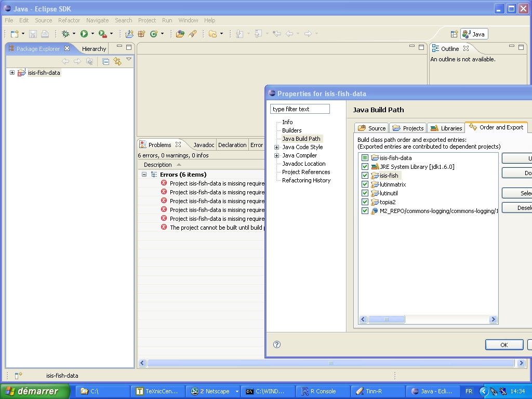
Task: Maximize the editor area panel
Action: tap(421, 47)
